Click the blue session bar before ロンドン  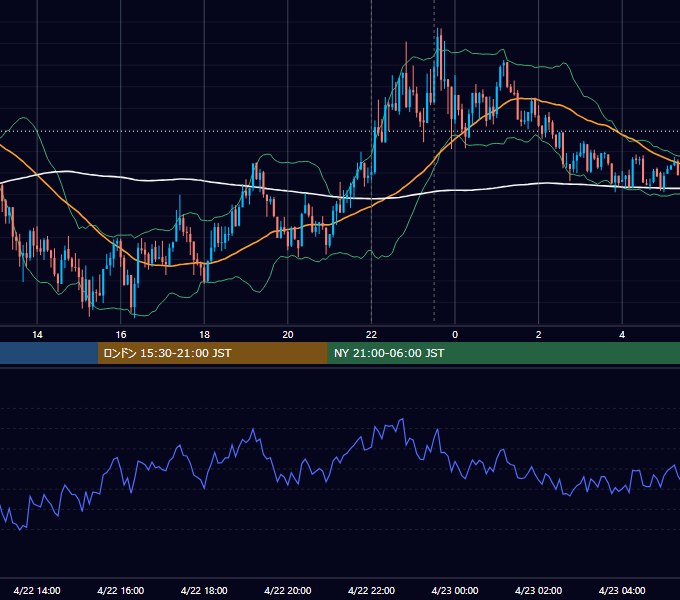click(49, 353)
